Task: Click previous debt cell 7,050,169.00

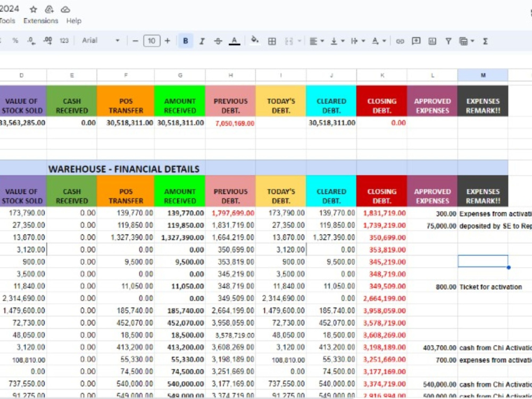Action: click(230, 123)
